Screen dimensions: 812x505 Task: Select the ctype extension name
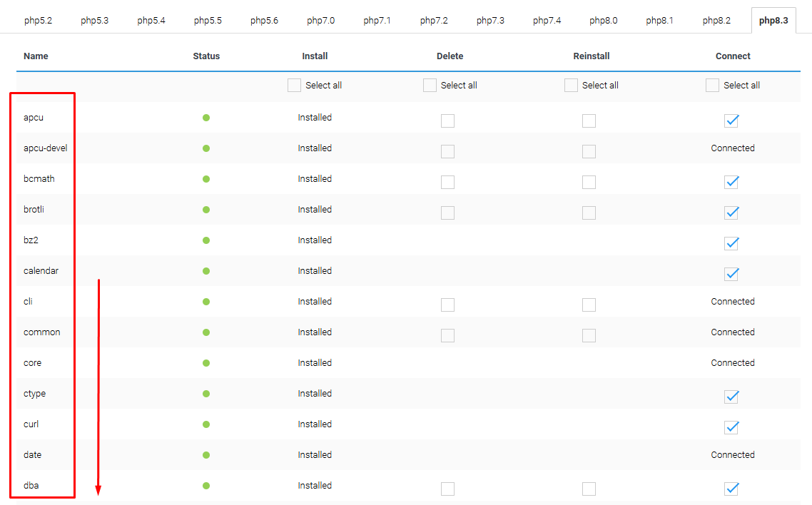click(35, 394)
